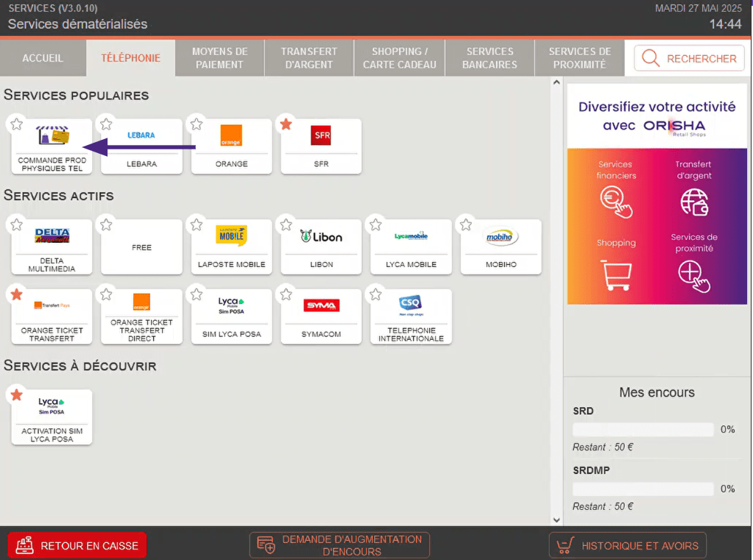Click the Transfert d'argent globe icon

click(x=694, y=202)
